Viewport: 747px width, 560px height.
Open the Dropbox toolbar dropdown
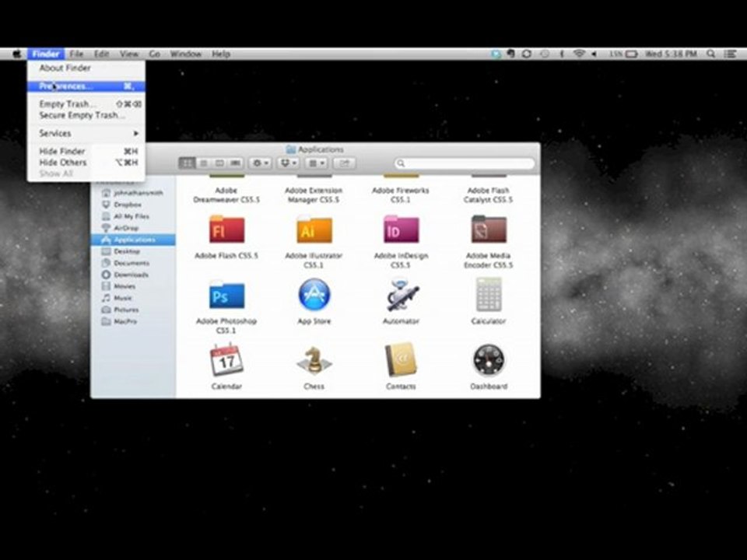coord(288,163)
